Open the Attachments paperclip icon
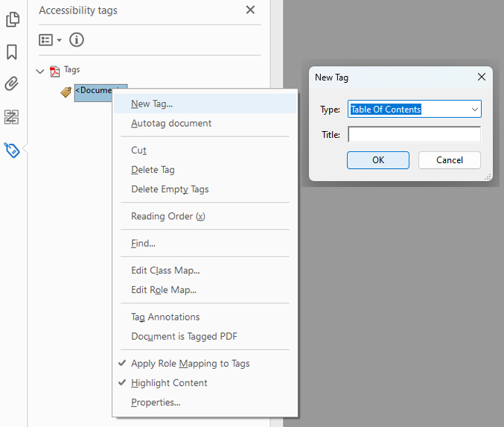Image resolution: width=504 pixels, height=427 pixels. [x=12, y=83]
